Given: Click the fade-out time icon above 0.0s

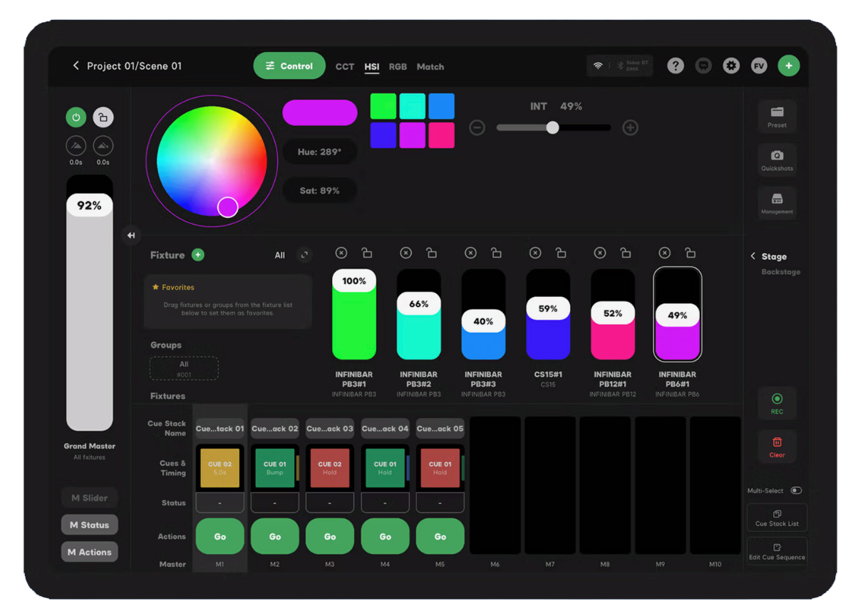Looking at the screenshot, I should pyautogui.click(x=103, y=145).
